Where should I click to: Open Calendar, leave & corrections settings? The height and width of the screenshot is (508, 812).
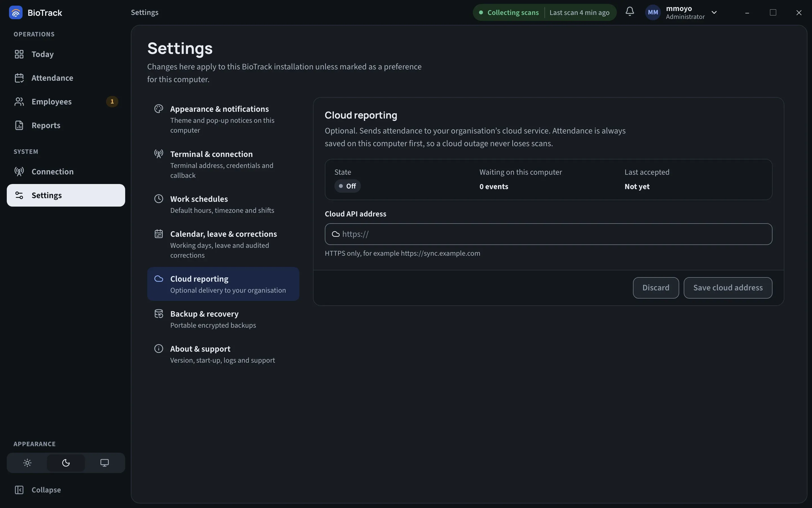[x=223, y=244]
